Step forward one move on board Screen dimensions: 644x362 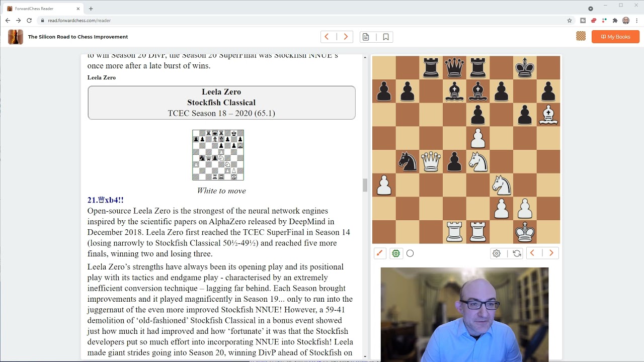(551, 253)
